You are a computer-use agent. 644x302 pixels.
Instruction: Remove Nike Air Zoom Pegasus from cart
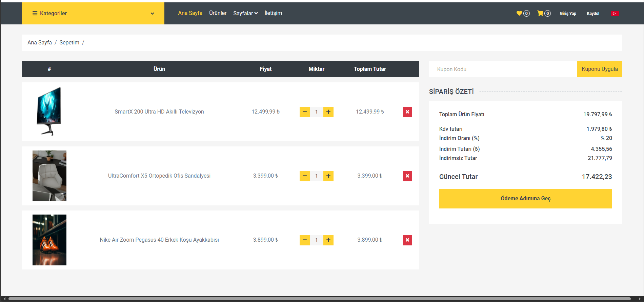point(407,240)
